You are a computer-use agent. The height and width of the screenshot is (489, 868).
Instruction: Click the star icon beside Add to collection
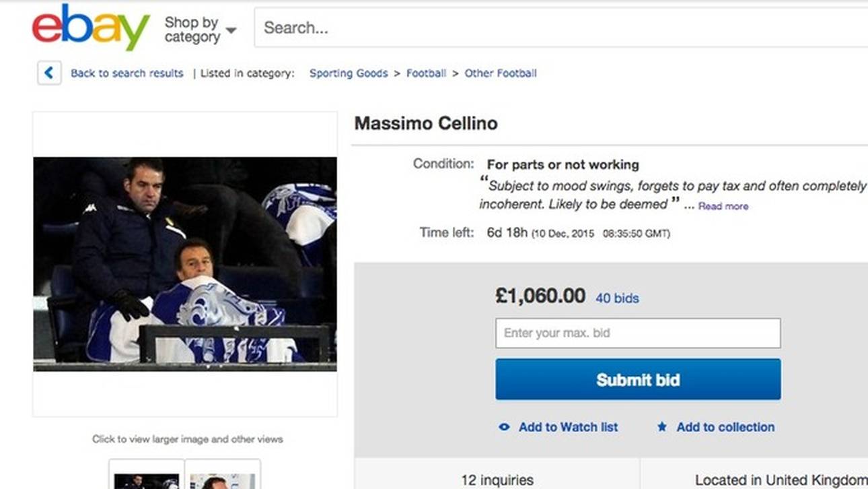661,427
